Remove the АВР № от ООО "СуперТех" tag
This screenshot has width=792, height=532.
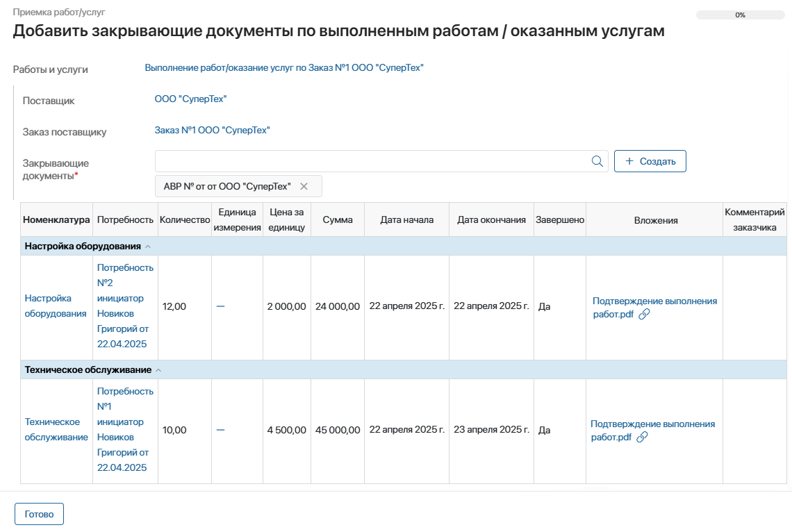tap(304, 186)
